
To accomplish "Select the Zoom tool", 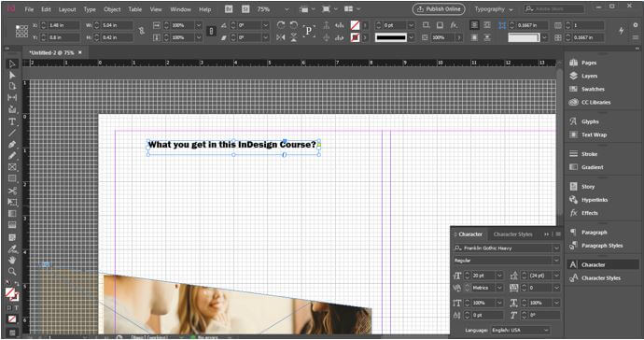I will click(12, 271).
